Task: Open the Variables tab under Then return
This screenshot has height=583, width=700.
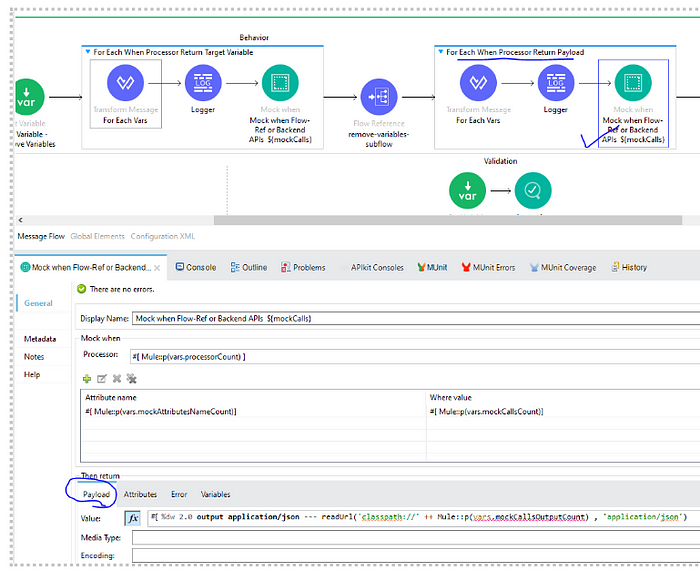Action: tap(216, 494)
